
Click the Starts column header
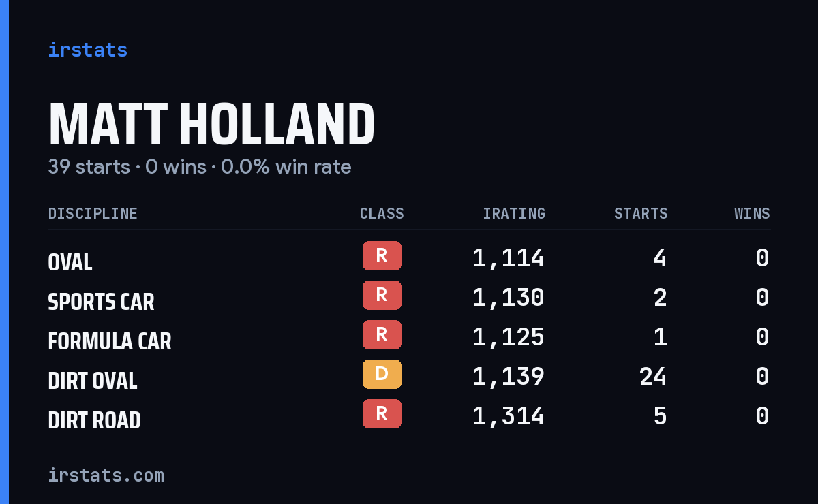(x=641, y=214)
